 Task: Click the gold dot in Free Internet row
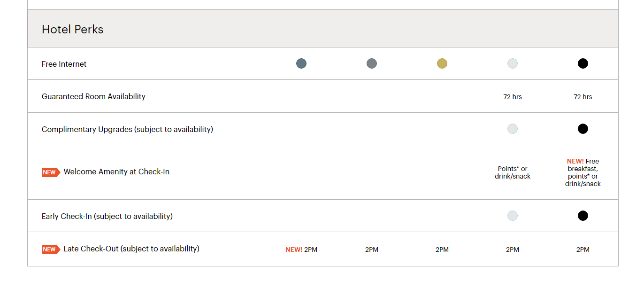pyautogui.click(x=442, y=63)
